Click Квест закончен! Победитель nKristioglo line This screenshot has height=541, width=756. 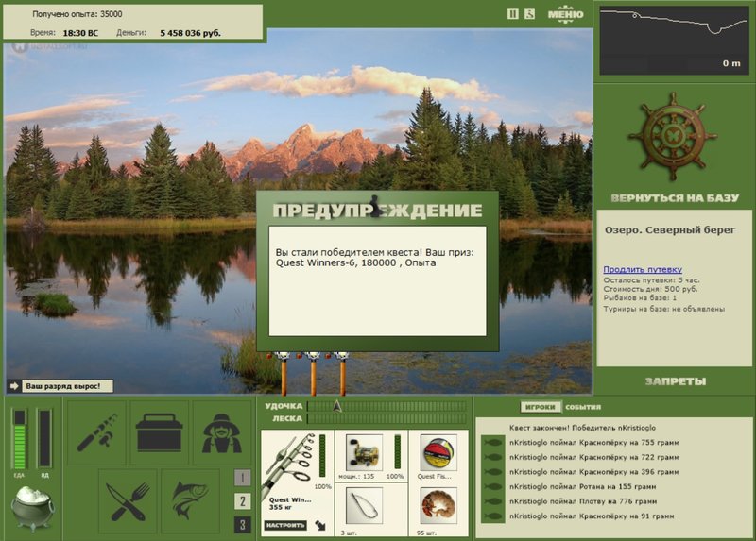[582, 428]
